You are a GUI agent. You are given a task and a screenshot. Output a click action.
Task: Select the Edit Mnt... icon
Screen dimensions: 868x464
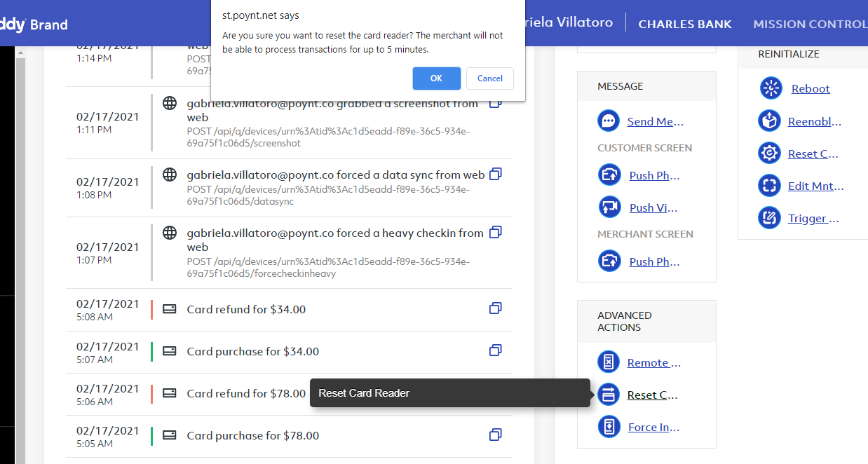pos(770,186)
